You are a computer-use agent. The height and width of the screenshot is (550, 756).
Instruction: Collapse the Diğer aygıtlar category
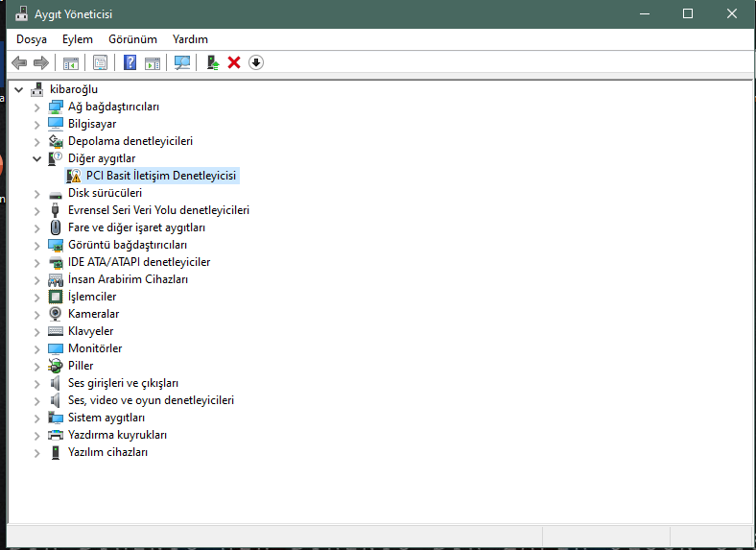pos(37,158)
